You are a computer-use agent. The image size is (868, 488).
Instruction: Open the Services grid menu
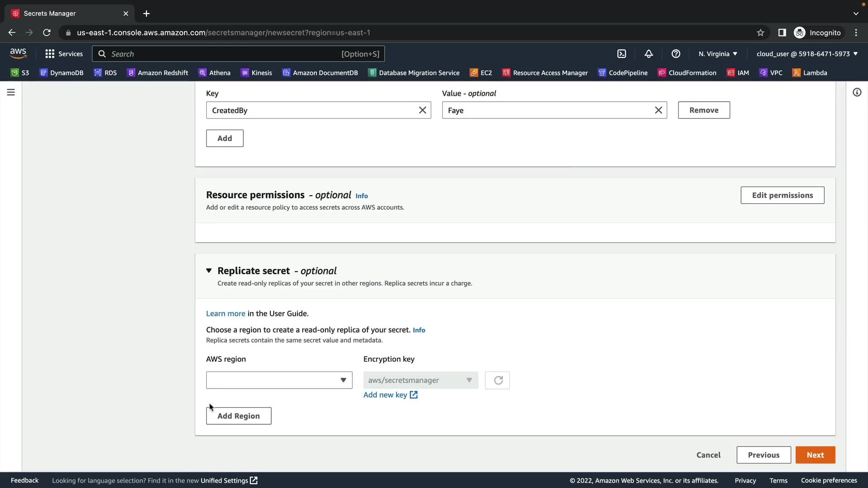point(64,54)
